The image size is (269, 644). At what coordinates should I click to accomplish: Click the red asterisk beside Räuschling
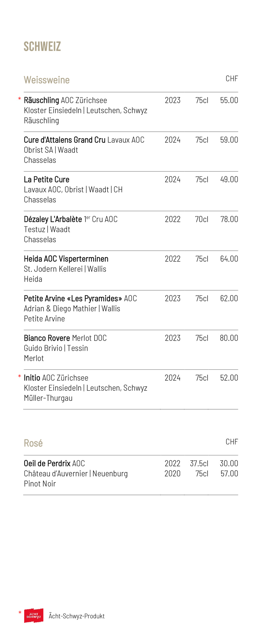20,99
